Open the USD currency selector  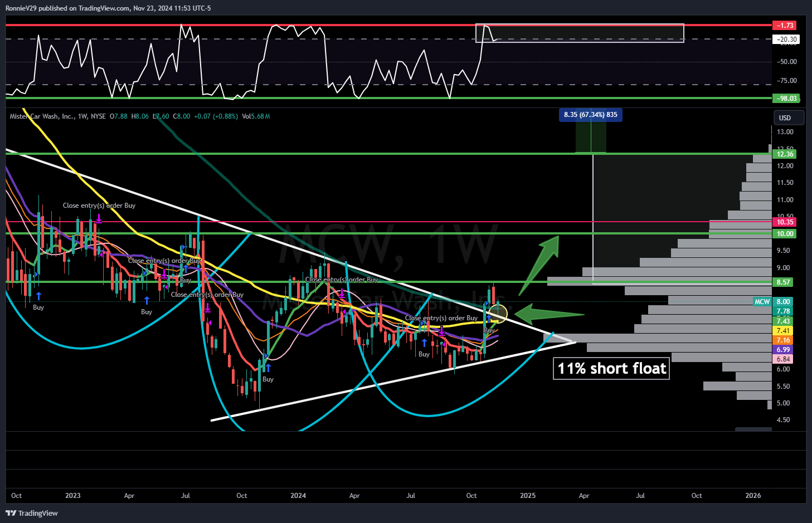[789, 118]
